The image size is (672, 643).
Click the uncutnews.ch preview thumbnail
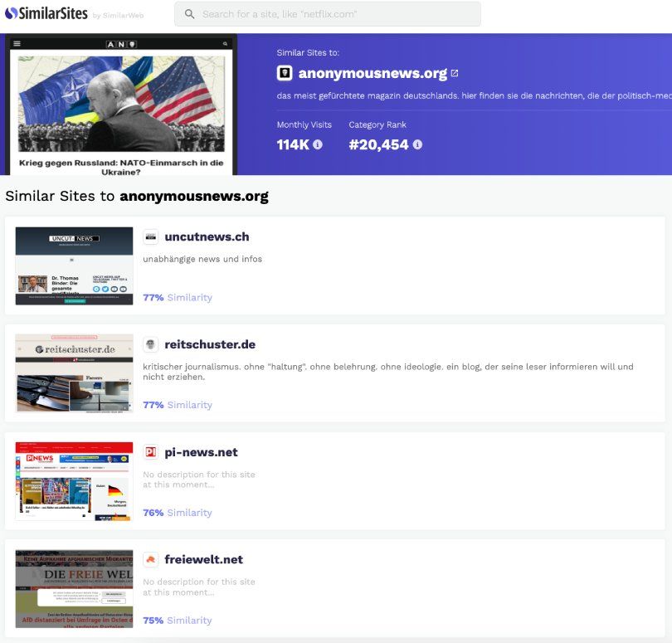74,265
